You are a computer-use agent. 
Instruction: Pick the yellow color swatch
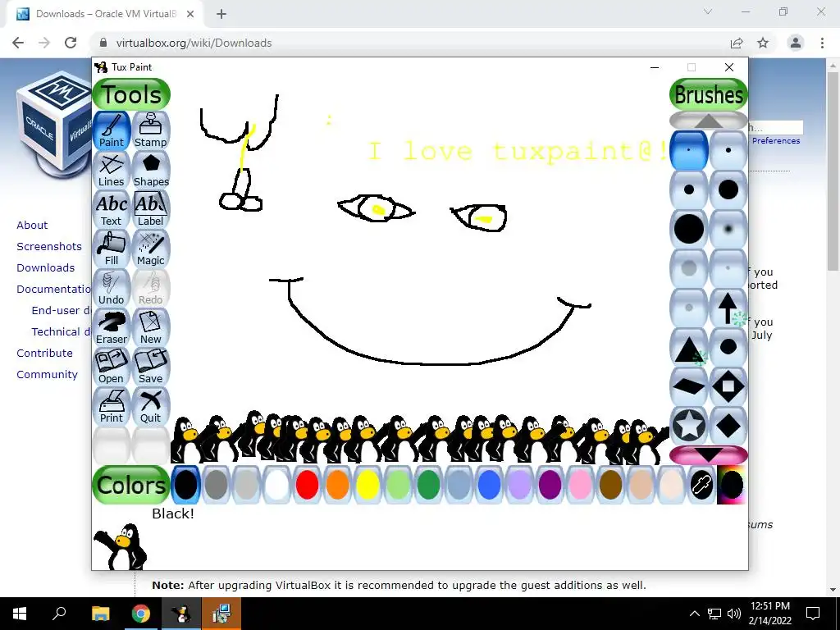[367, 485]
